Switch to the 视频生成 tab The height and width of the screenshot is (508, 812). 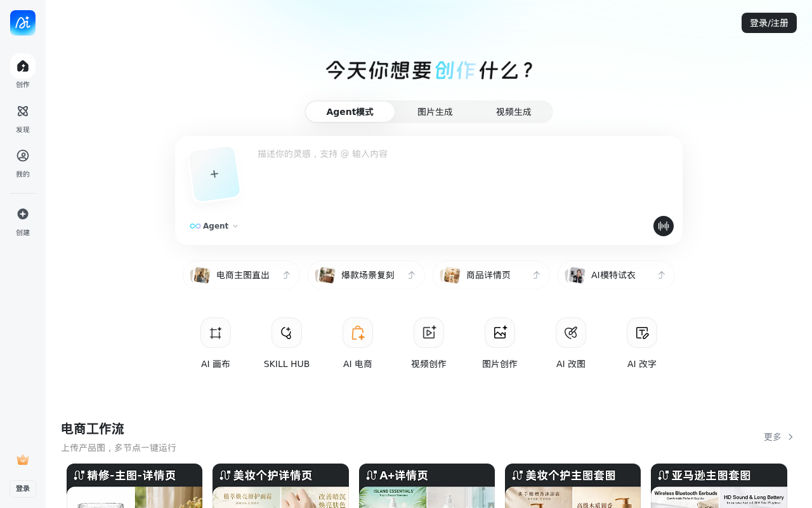point(514,112)
